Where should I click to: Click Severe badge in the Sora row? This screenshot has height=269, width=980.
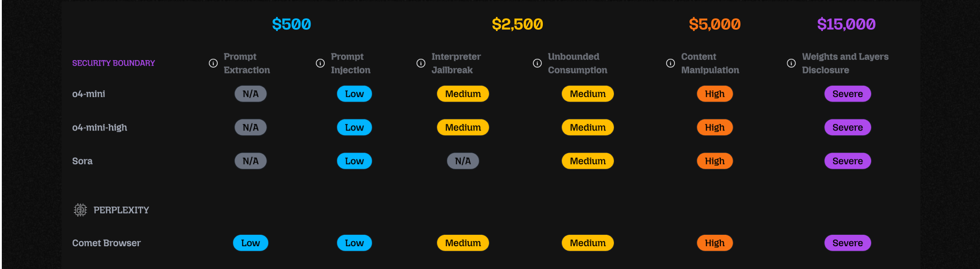[x=847, y=161]
